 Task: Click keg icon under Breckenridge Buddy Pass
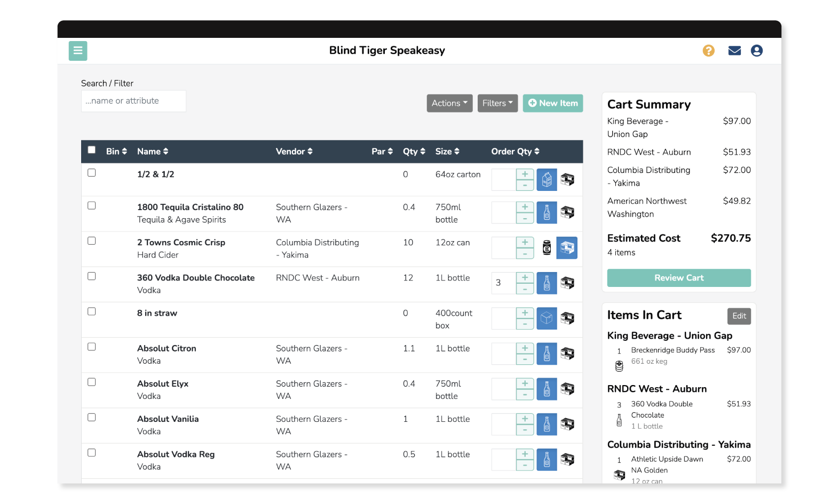pos(619,366)
